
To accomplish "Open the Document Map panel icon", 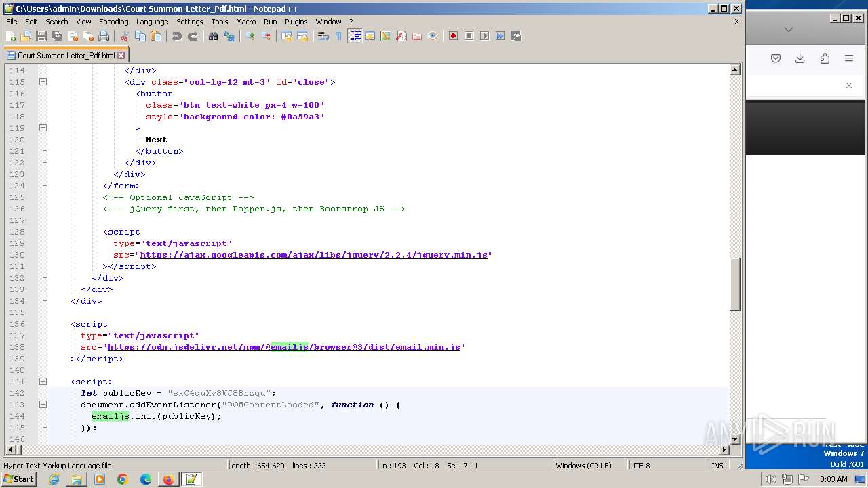I will click(386, 36).
